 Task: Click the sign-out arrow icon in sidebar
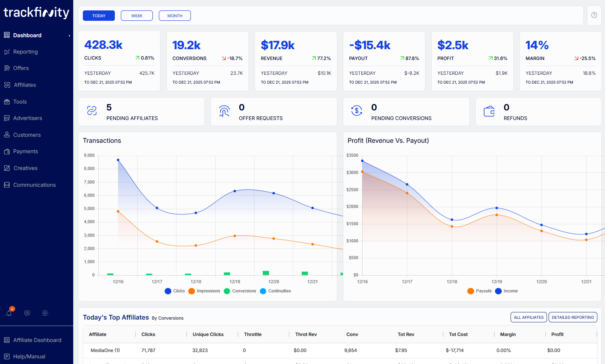45,313
